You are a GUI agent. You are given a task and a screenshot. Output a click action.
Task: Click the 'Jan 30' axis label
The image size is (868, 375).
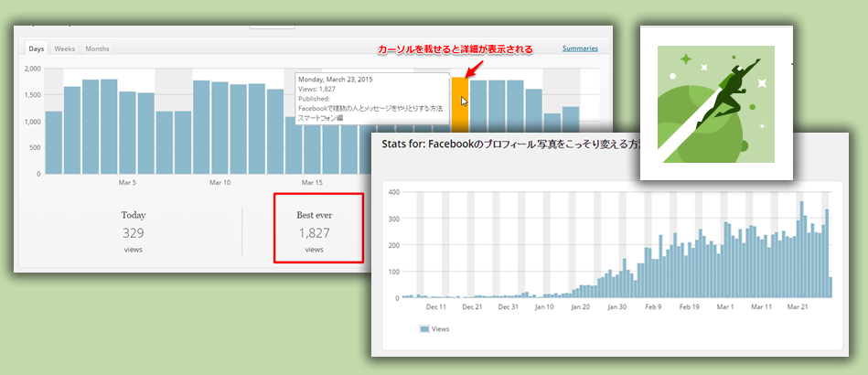click(x=617, y=306)
